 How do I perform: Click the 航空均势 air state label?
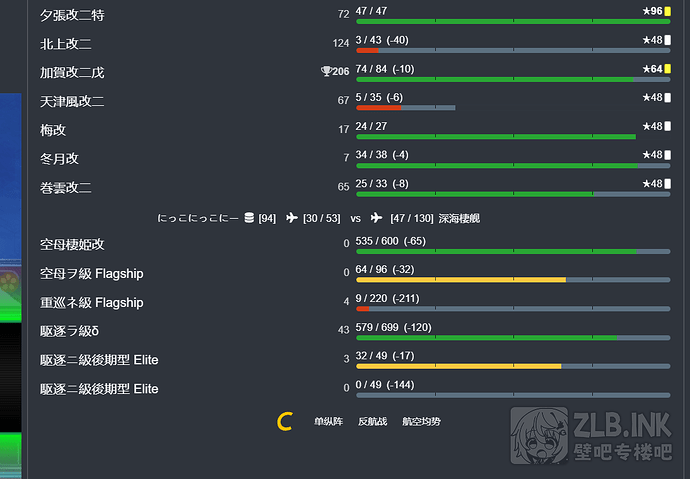pos(421,421)
